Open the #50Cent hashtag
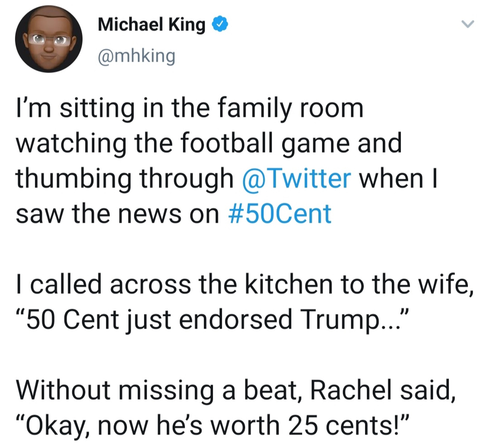The height and width of the screenshot is (448, 489). [280, 214]
